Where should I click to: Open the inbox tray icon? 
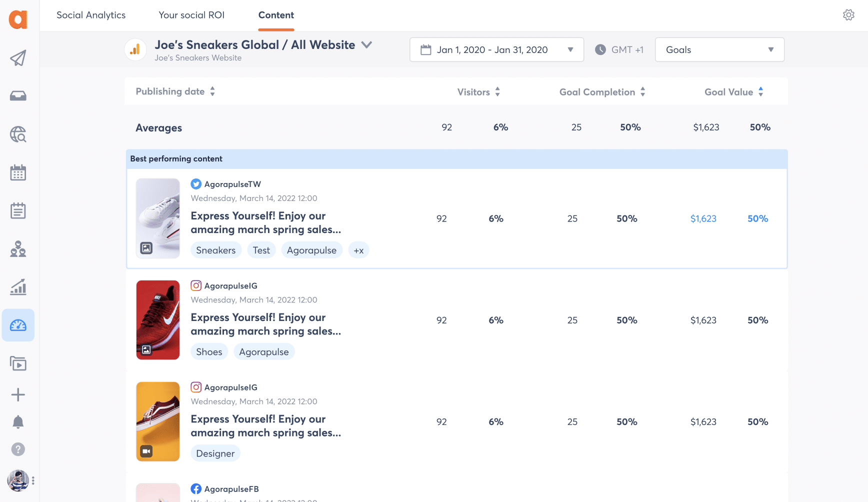[18, 96]
